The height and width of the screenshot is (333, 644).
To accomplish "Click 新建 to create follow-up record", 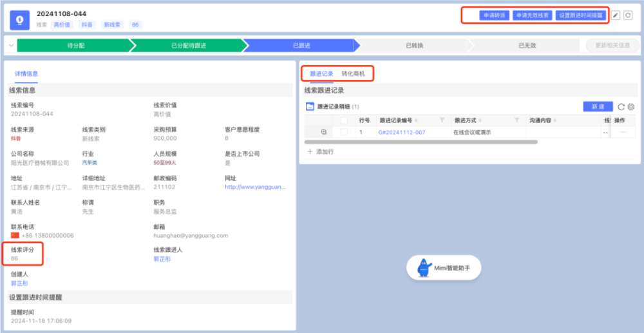I will [598, 107].
